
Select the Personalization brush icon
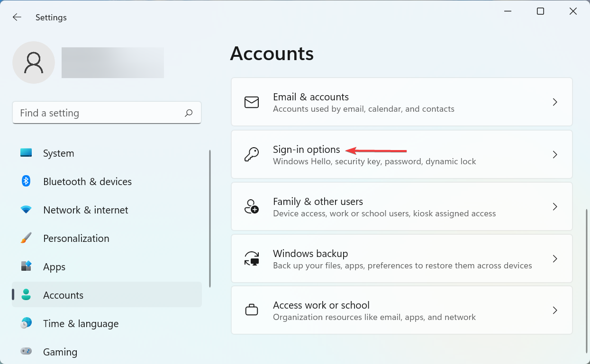tap(25, 238)
